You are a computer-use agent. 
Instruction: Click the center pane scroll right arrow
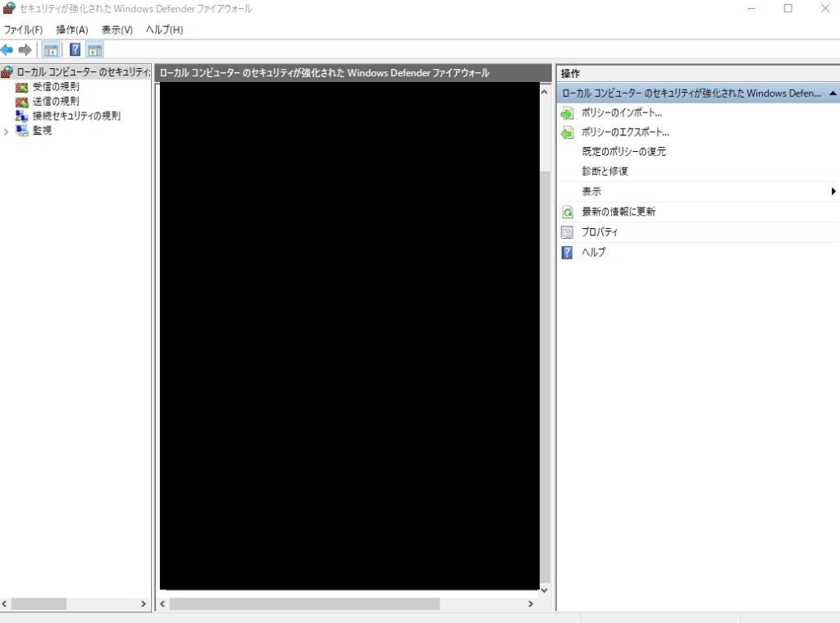[x=531, y=604]
